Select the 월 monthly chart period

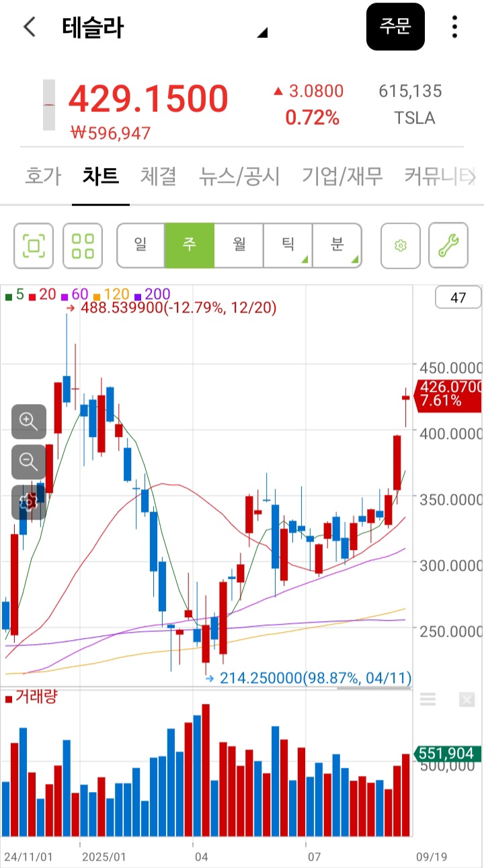point(239,245)
